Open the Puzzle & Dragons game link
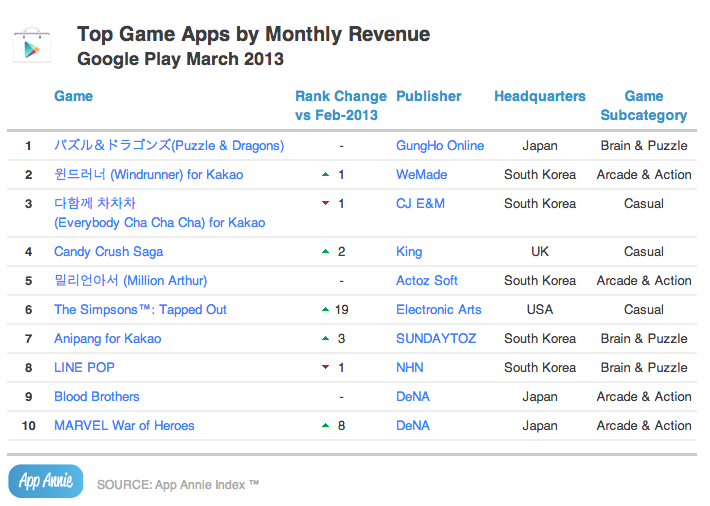 (x=169, y=145)
